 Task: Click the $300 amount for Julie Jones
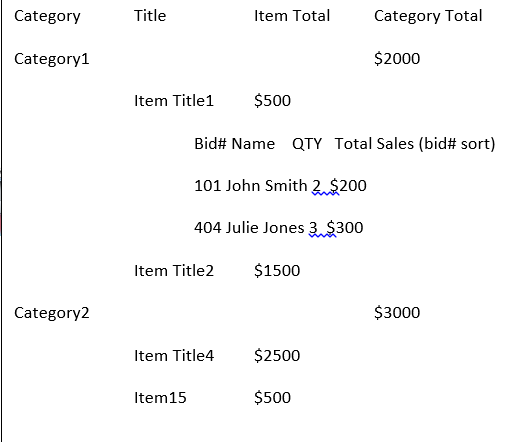coord(345,228)
